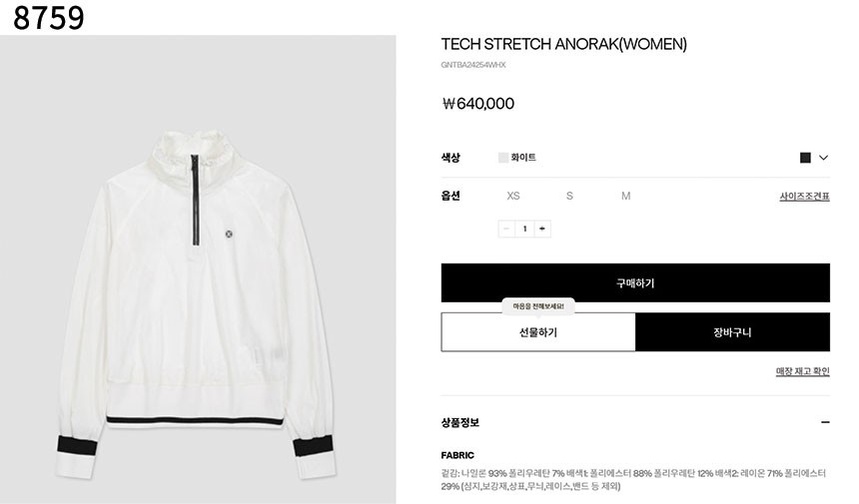
Task: Click the product code GNTBA24254WHX
Action: [x=473, y=65]
